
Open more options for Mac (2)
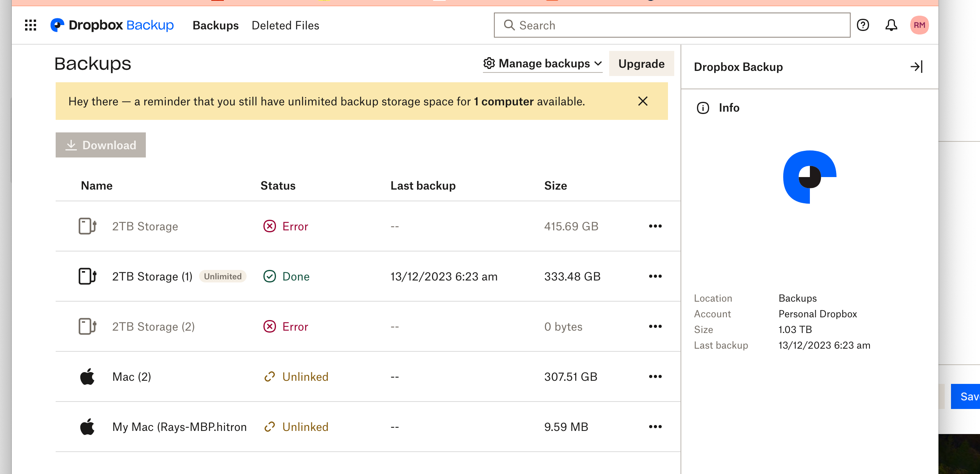click(x=655, y=377)
